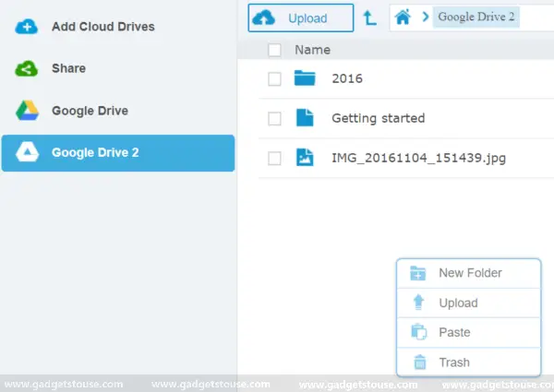This screenshot has height=392, width=554.
Task: Choose New Folder from the context menu
Action: (469, 273)
